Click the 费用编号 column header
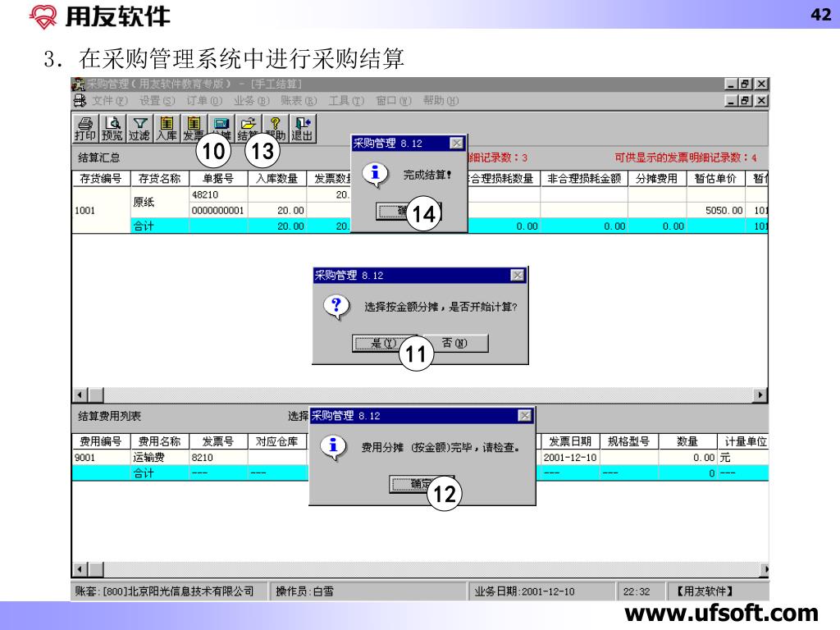840x630 pixels. (x=101, y=441)
